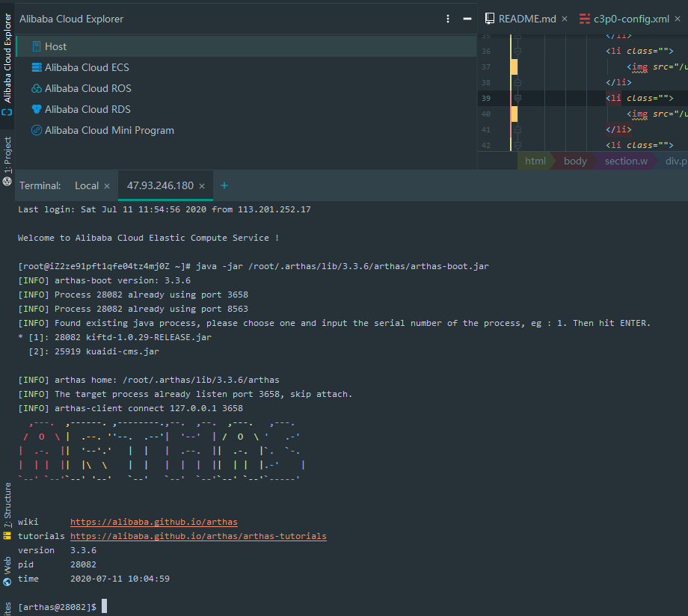Switch to c3p0-config.xml editor tab
688x616 pixels.
tap(630, 19)
